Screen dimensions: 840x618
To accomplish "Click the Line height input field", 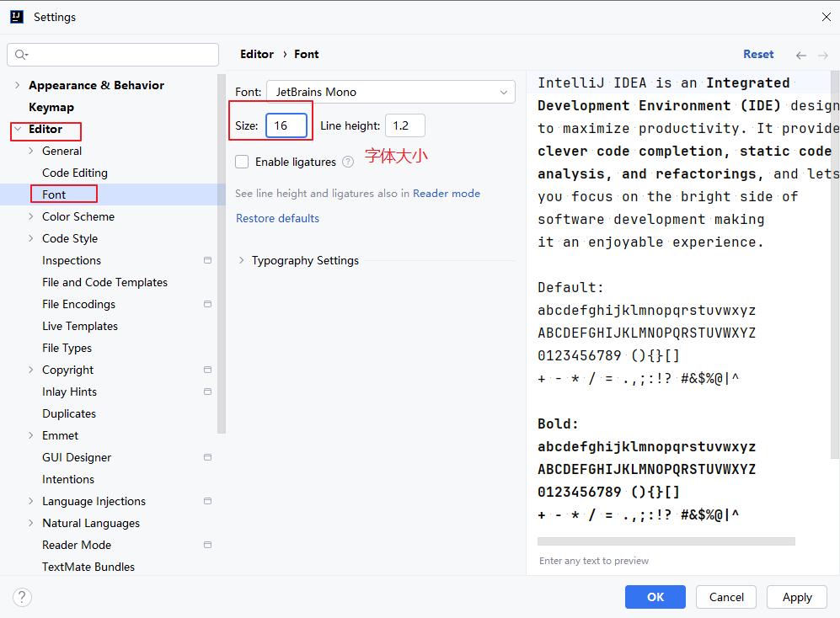I will (x=405, y=125).
